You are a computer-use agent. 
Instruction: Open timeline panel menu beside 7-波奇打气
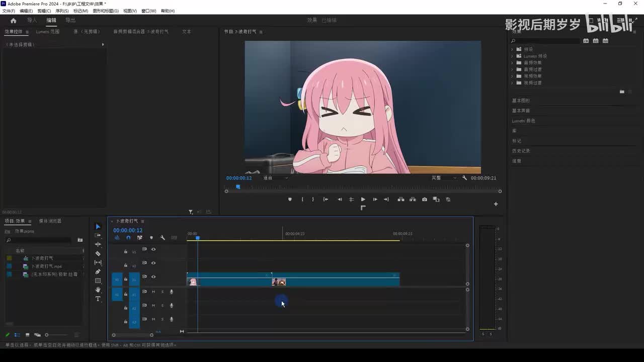click(142, 221)
